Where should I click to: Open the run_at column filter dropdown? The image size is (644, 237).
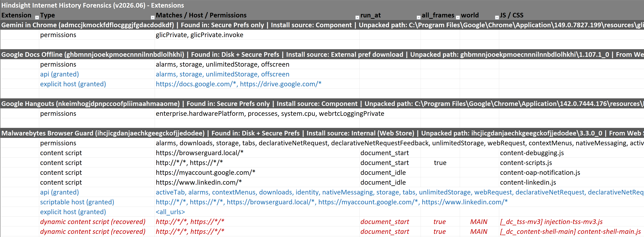[419, 17]
